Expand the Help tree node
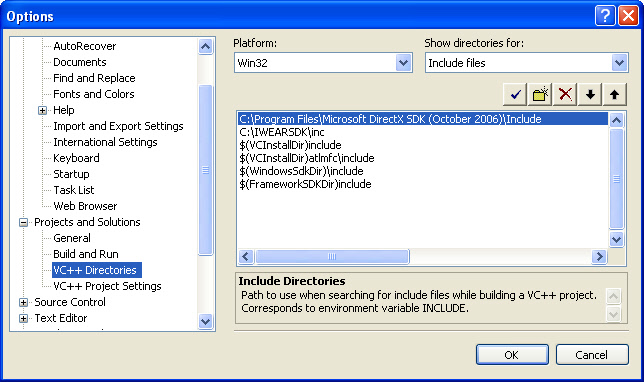Image resolution: width=644 pixels, height=382 pixels. click(42, 110)
